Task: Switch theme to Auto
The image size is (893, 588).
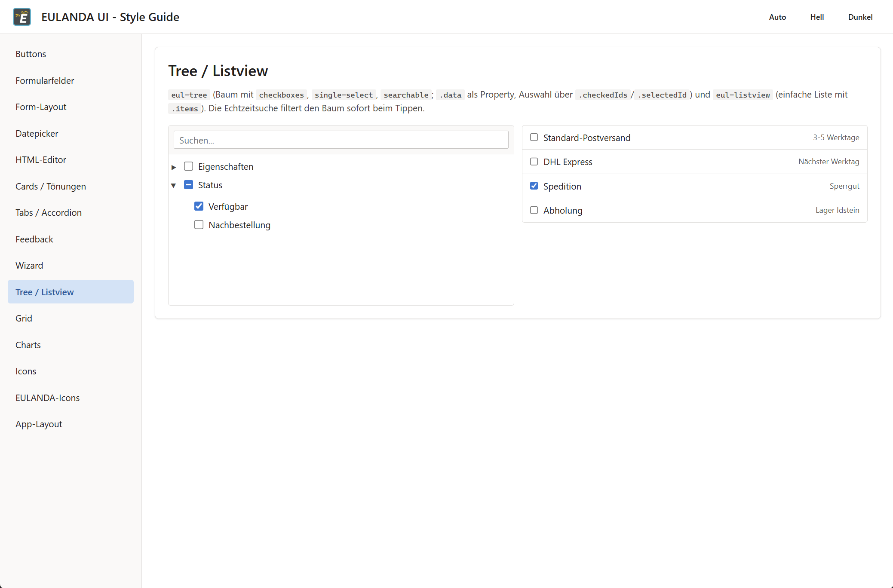Action: coord(777,17)
